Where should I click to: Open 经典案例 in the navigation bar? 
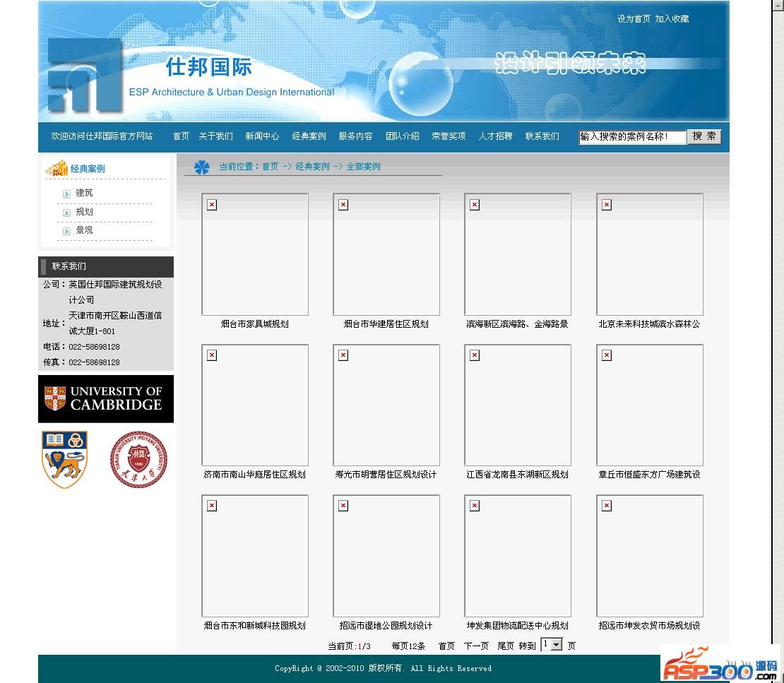tap(309, 136)
